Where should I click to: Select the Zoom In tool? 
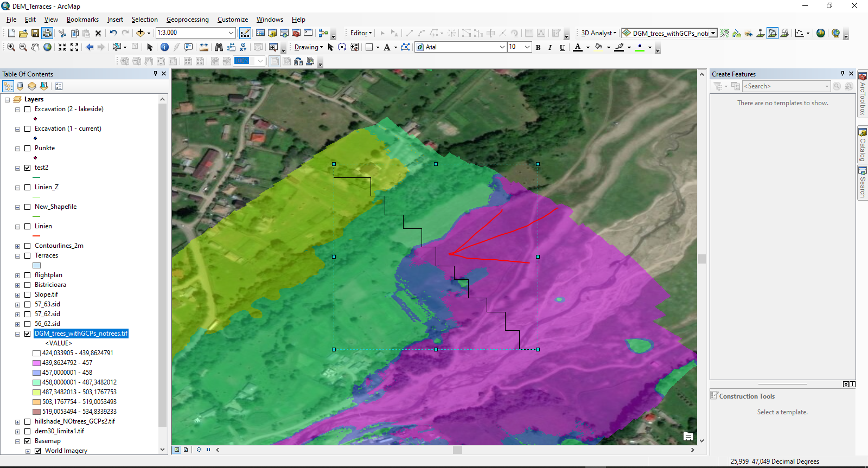click(11, 47)
